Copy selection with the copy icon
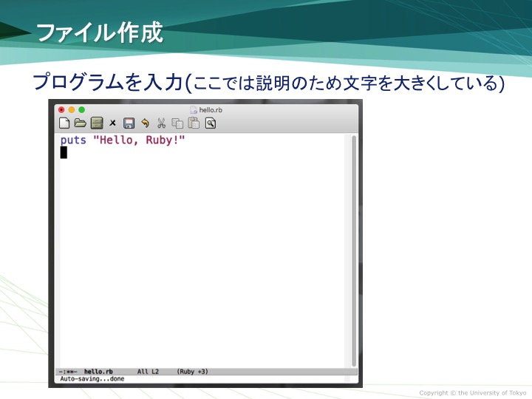The image size is (532, 399). click(x=177, y=123)
